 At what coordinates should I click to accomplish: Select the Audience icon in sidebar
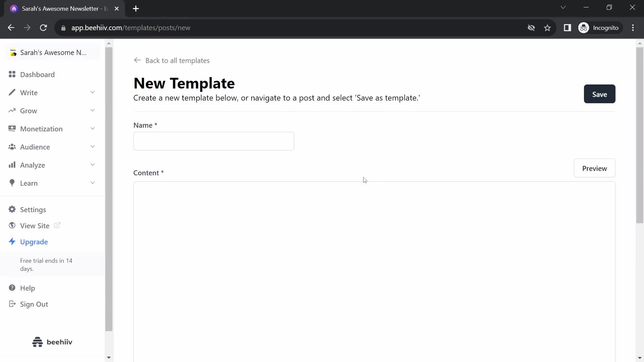tap(11, 147)
